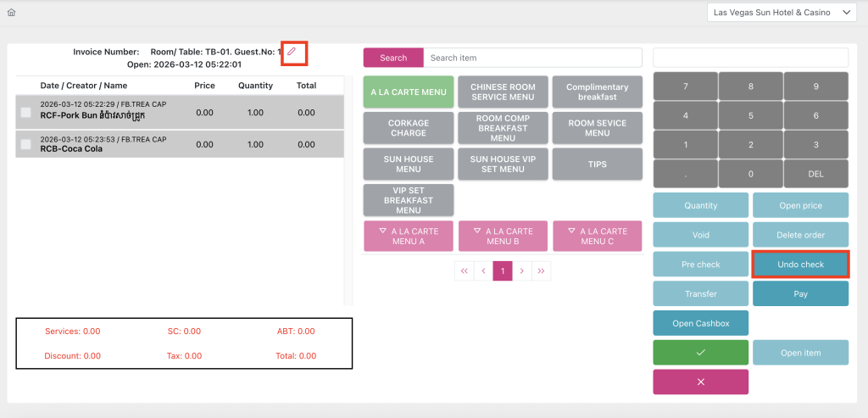Click the green checkmark confirm button

[700, 353]
